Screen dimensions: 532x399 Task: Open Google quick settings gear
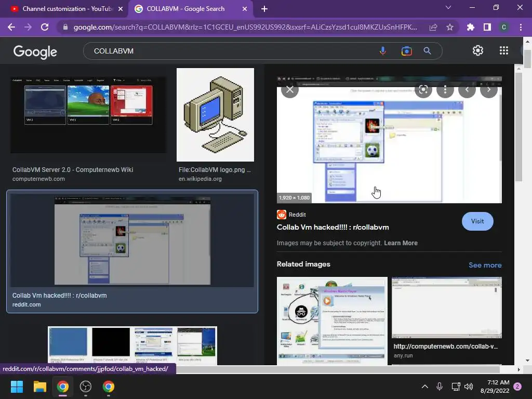tap(478, 50)
